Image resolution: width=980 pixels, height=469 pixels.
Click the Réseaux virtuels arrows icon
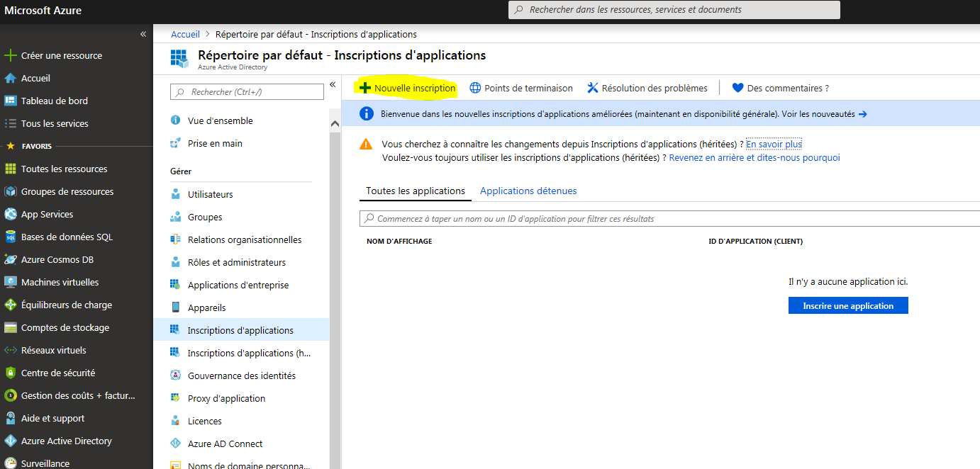coord(11,350)
